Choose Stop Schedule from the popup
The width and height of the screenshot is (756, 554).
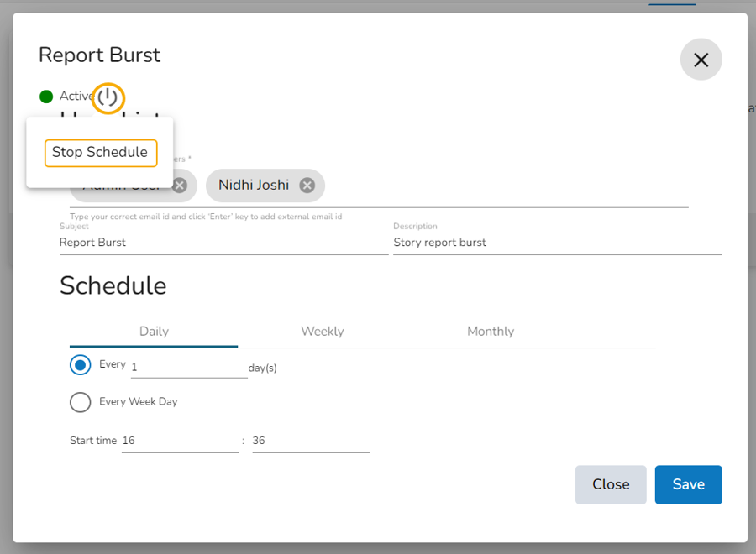(x=100, y=153)
